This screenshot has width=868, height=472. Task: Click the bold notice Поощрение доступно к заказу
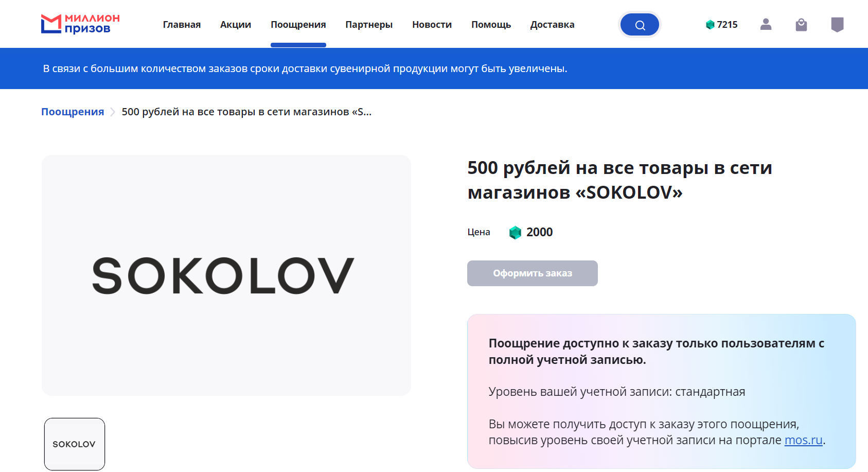coord(657,351)
